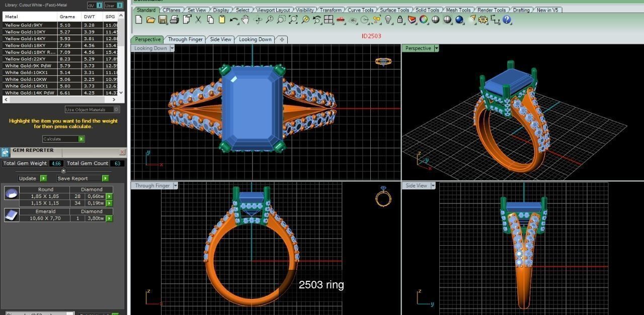
Task: Collapse the Gem Reporter divider arrow
Action: (63, 171)
